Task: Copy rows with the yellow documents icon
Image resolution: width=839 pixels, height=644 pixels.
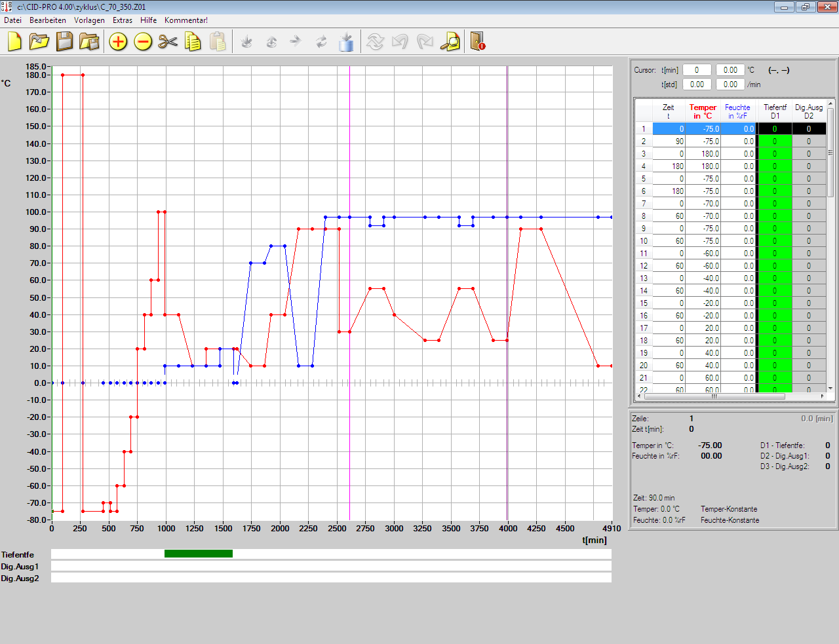Action: tap(193, 42)
